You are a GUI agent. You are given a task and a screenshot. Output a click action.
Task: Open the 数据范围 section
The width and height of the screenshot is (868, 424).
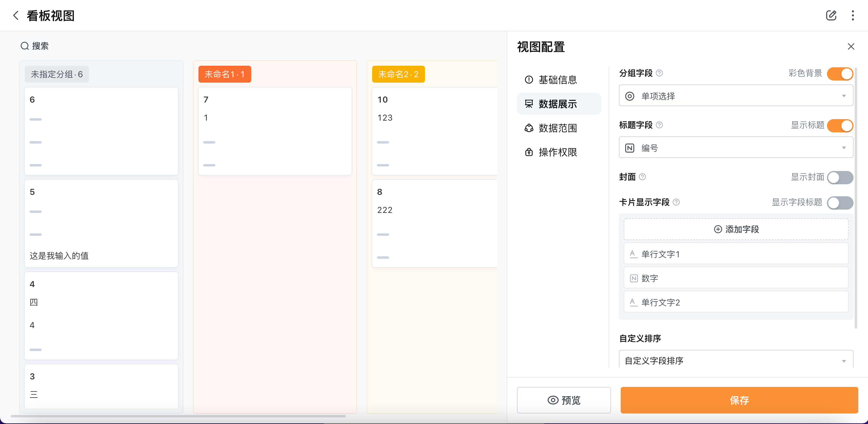pos(558,128)
